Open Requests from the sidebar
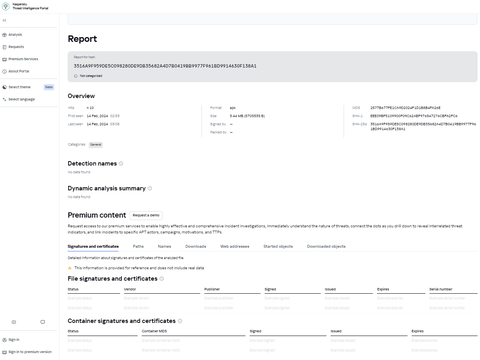 click(13, 47)
